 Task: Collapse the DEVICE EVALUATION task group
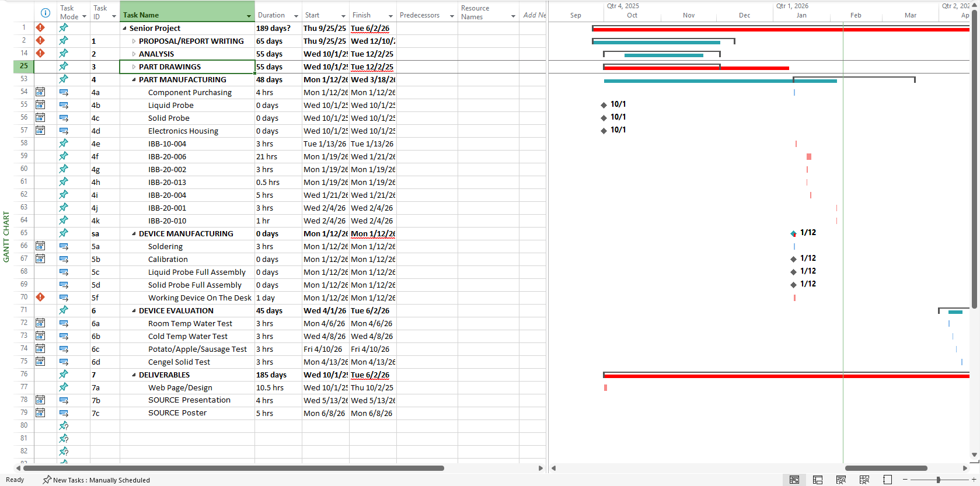134,311
